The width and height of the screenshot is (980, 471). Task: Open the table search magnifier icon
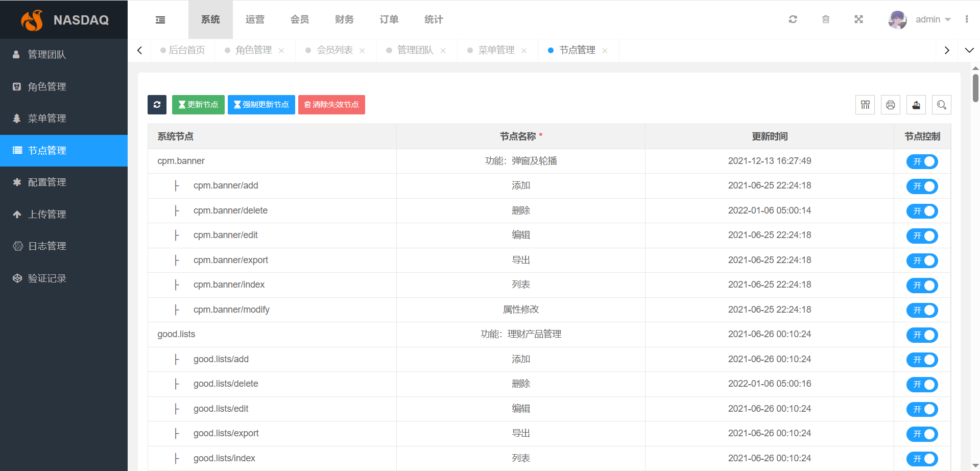tap(942, 105)
